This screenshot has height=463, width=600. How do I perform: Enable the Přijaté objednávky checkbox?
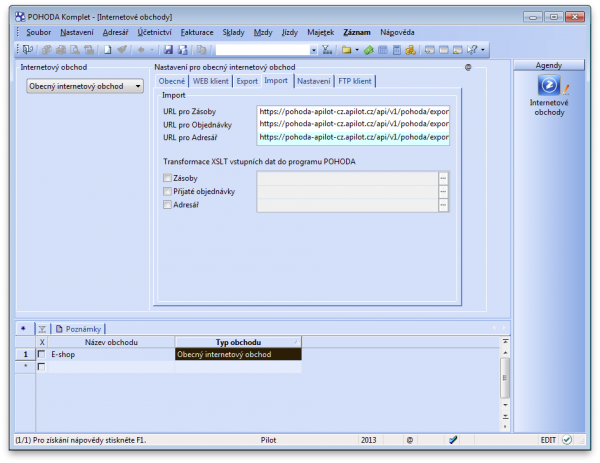pos(167,191)
